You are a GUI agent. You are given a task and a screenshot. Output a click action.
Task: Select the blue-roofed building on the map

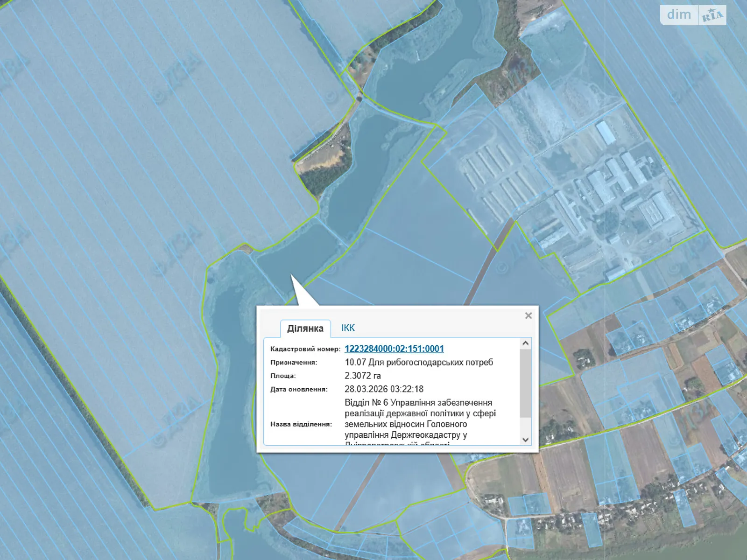click(x=606, y=132)
